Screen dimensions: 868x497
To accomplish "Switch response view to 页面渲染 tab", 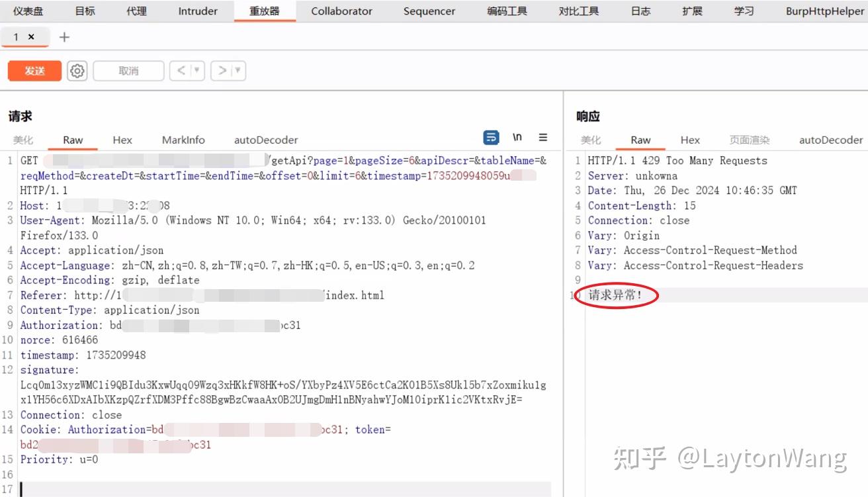I will pyautogui.click(x=749, y=140).
